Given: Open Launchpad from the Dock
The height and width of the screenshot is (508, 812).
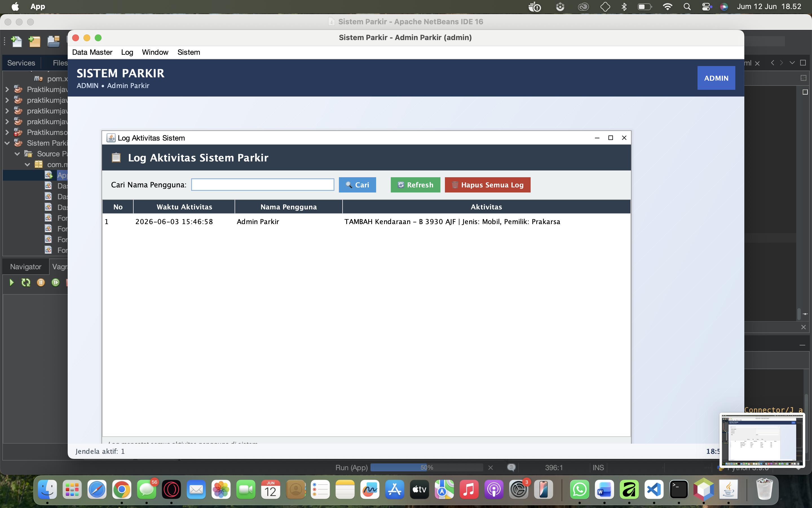Looking at the screenshot, I should (72, 490).
